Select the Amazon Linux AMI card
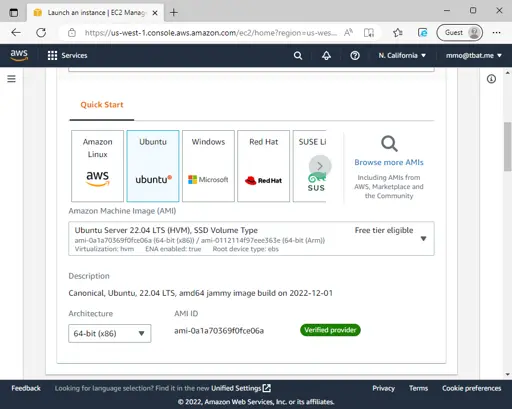Image resolution: width=512 pixels, height=409 pixels. click(x=97, y=166)
